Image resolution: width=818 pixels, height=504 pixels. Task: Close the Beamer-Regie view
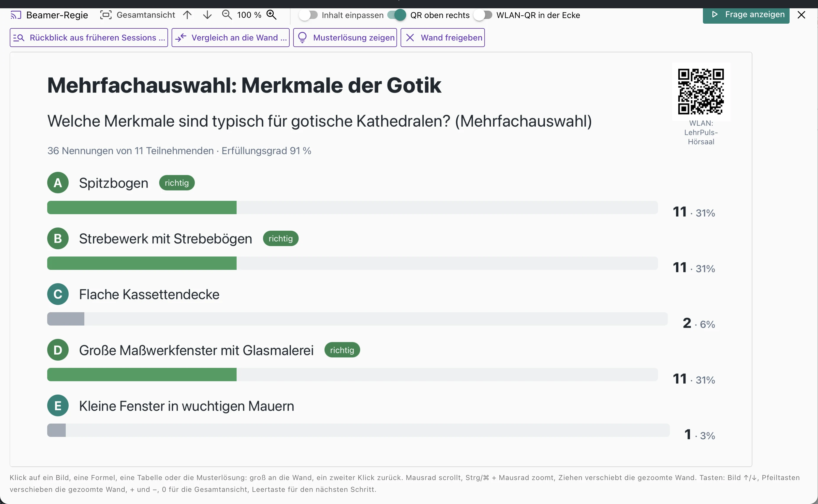tap(801, 15)
